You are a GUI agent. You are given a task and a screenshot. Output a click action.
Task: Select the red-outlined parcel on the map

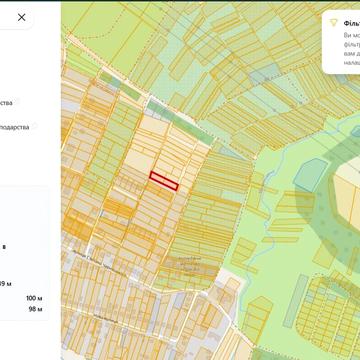164,181
